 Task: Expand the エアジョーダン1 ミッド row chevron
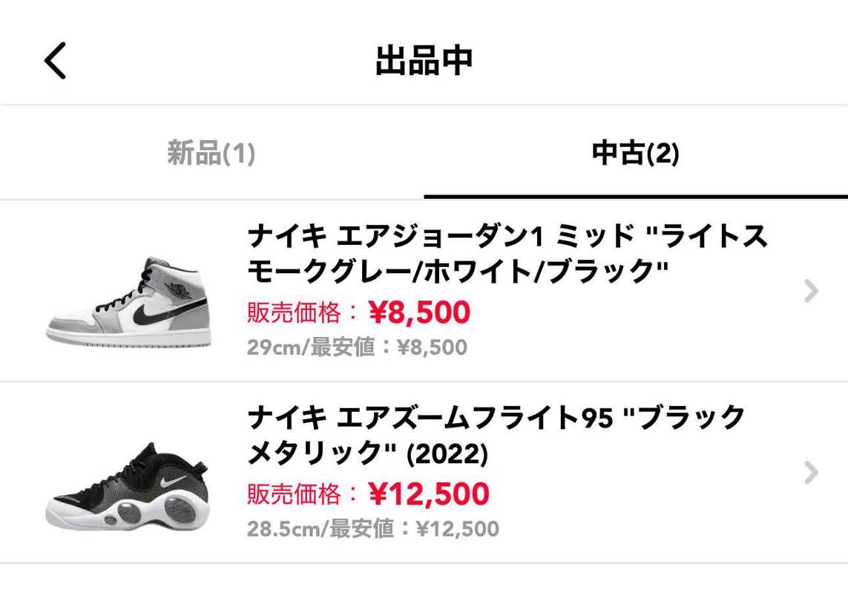coord(811,291)
